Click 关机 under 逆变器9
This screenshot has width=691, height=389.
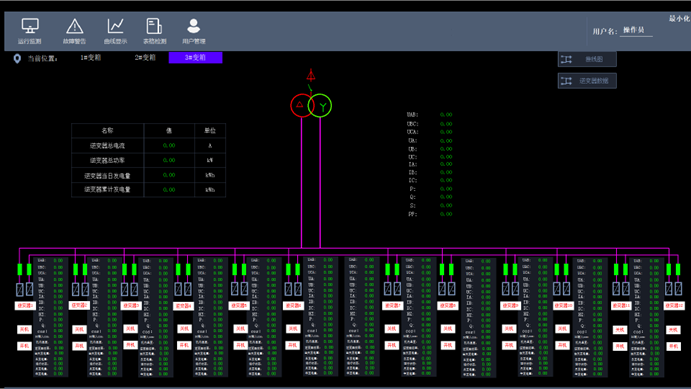(509, 329)
